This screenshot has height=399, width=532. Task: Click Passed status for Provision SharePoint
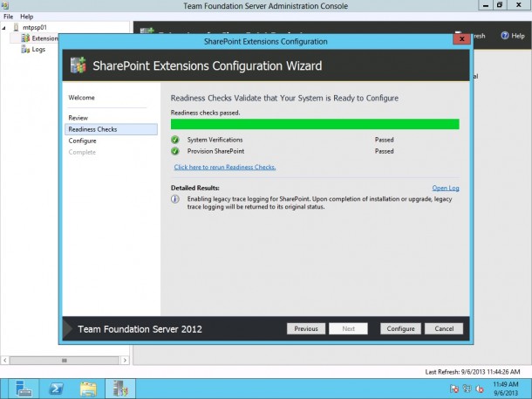[x=384, y=151]
